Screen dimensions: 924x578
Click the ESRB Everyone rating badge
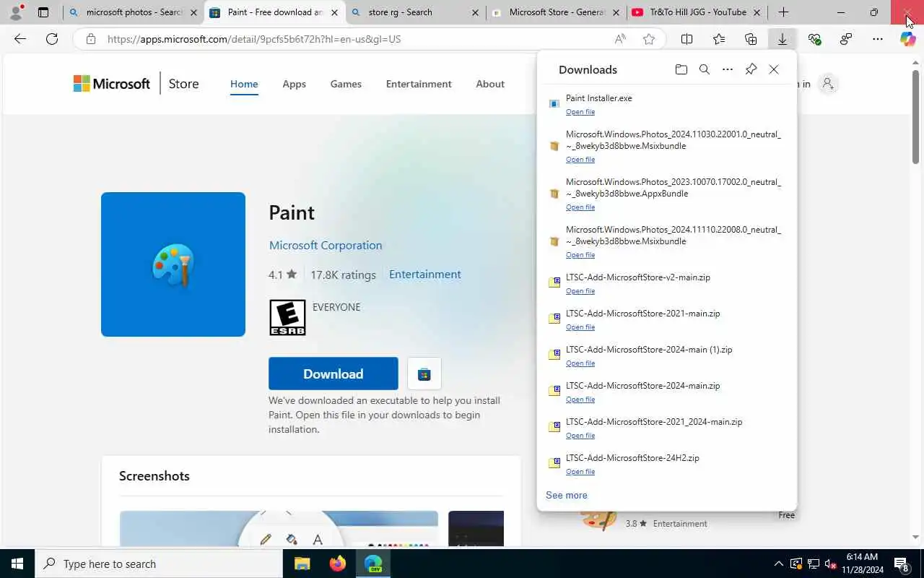pos(287,317)
